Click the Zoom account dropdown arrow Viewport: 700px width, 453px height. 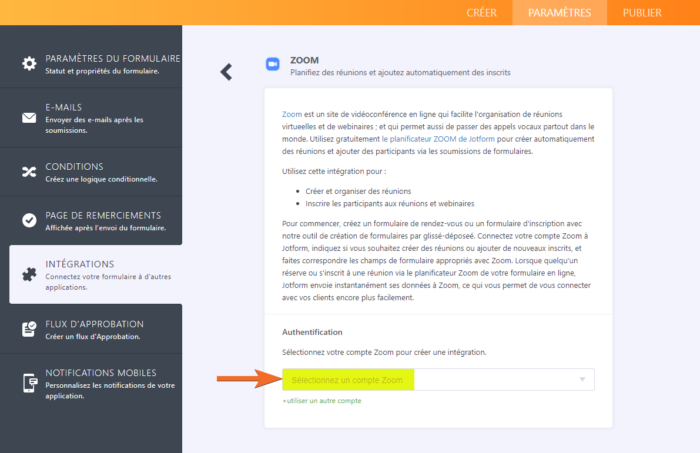tap(582, 379)
